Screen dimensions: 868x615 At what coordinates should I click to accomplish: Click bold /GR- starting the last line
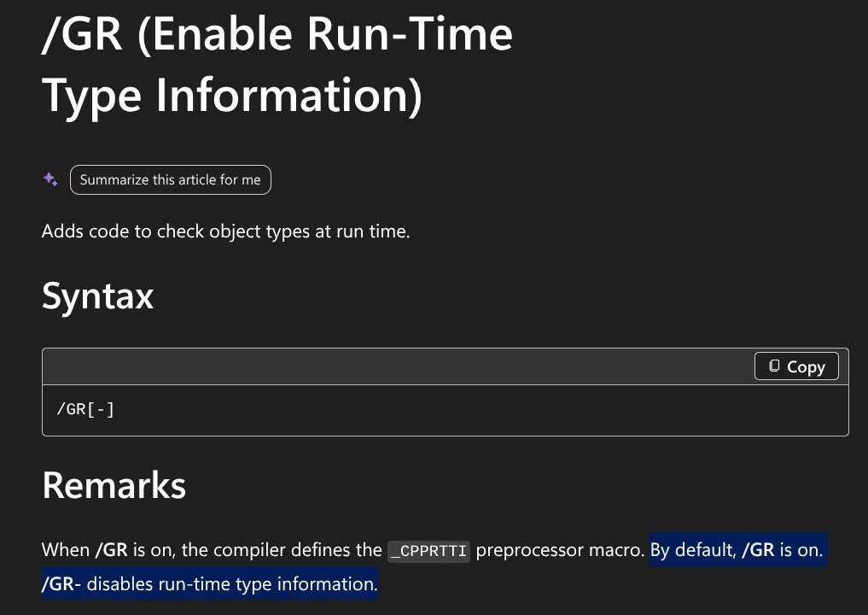(x=61, y=584)
